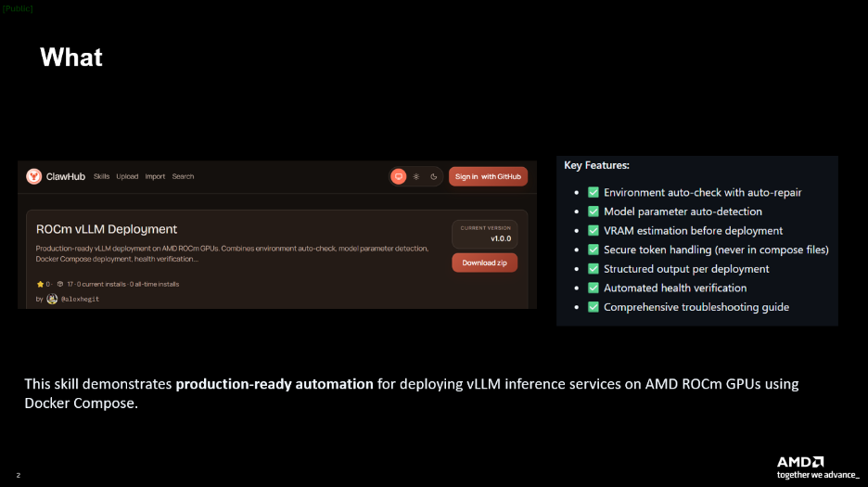
Task: Click checkmark for Comprehensive troubleshooting guide
Action: click(x=594, y=307)
